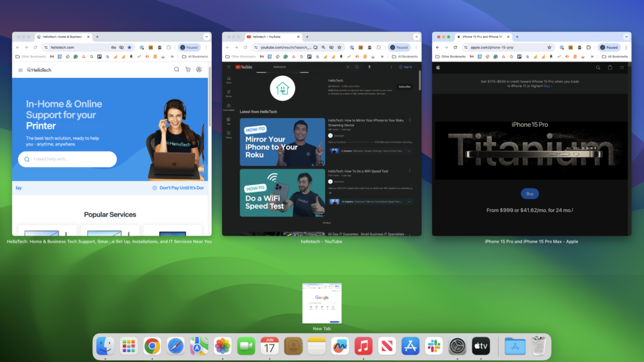The image size is (644, 362).
Task: Select the minimized New Tab window thumbnail
Action: [x=322, y=303]
